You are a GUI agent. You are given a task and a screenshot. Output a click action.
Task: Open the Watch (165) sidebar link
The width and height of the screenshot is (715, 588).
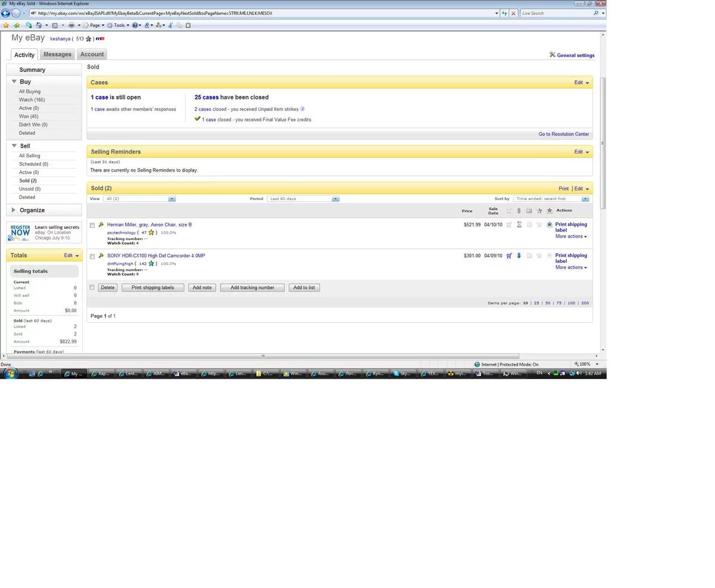32,100
